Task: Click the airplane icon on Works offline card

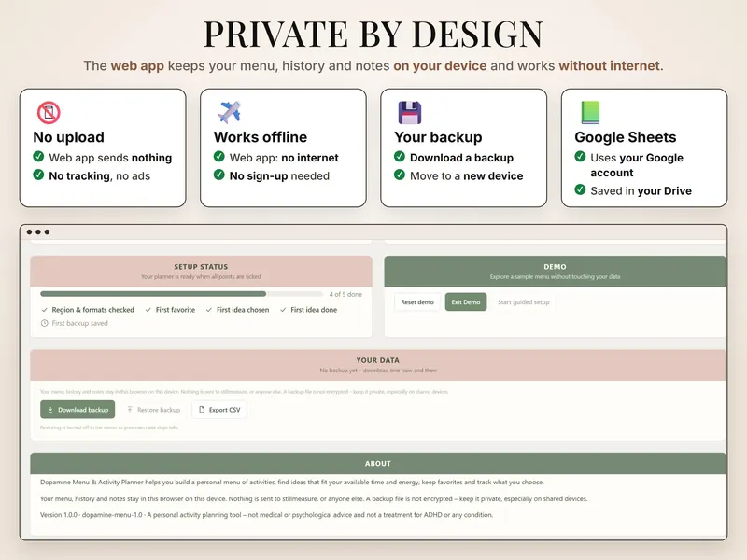Action: pos(229,112)
